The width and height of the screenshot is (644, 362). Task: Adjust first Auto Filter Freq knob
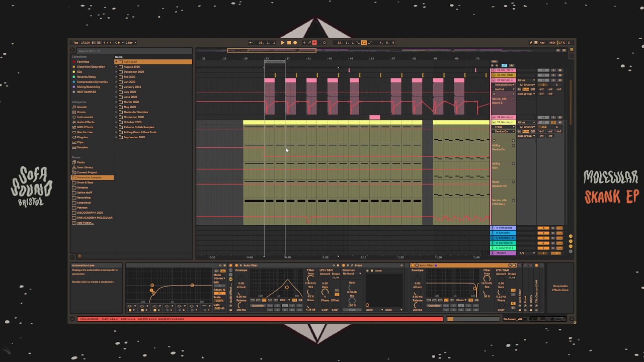[310, 279]
